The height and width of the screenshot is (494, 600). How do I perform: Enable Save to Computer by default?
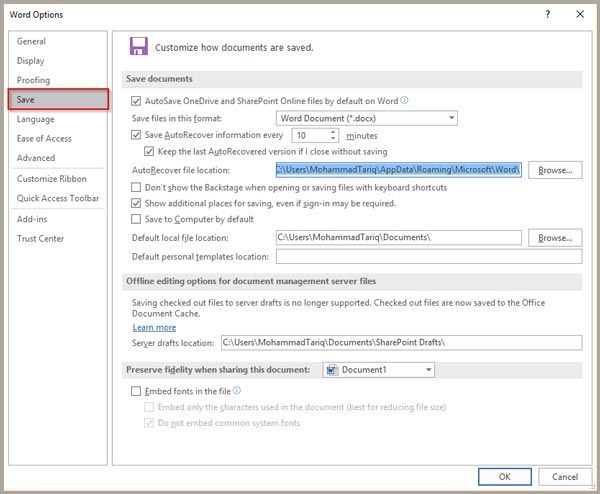(136, 219)
